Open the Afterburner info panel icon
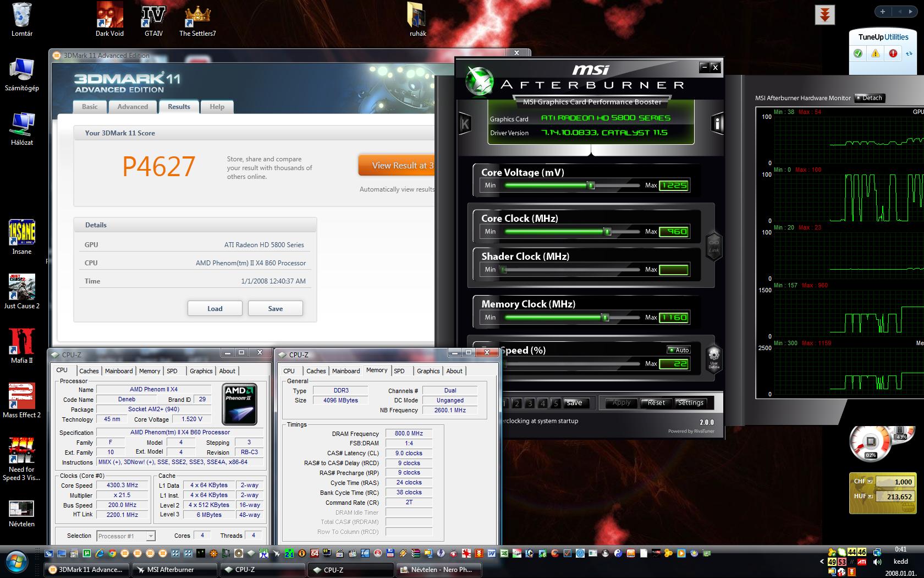Viewport: 924px width, 578px height. coord(717,123)
